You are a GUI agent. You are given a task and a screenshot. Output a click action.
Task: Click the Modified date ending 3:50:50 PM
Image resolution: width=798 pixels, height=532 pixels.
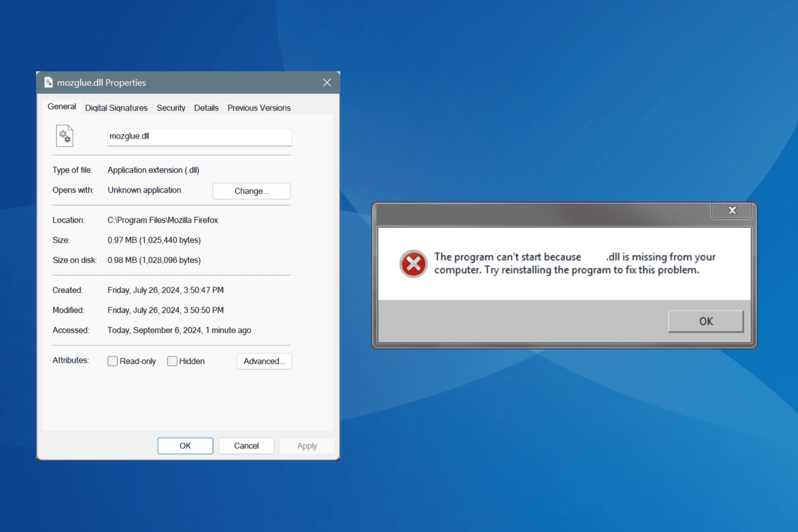[166, 310]
